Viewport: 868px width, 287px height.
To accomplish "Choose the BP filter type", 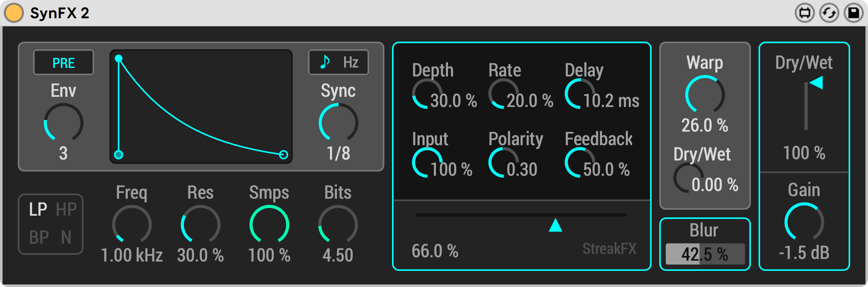I will pyautogui.click(x=39, y=238).
